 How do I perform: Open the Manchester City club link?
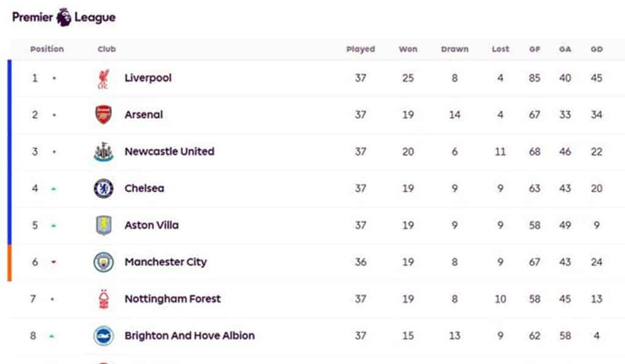pos(165,262)
